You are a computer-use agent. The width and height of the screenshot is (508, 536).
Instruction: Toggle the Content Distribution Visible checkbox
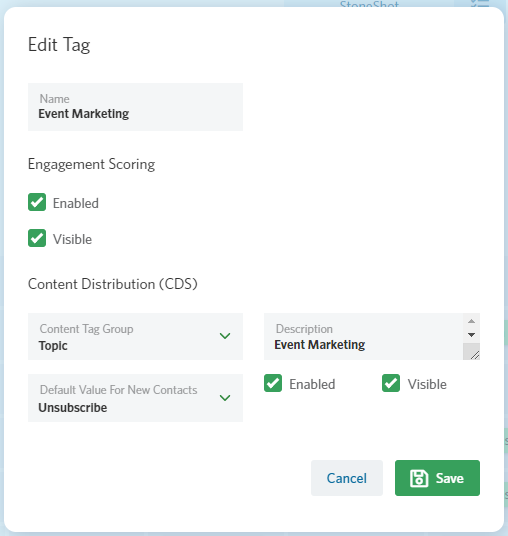[x=391, y=383]
